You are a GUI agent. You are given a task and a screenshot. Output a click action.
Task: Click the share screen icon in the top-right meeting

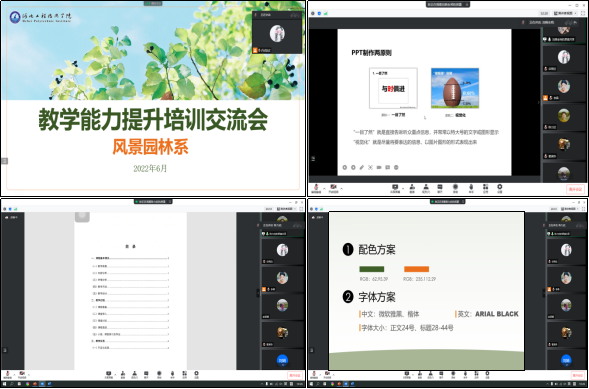click(395, 187)
